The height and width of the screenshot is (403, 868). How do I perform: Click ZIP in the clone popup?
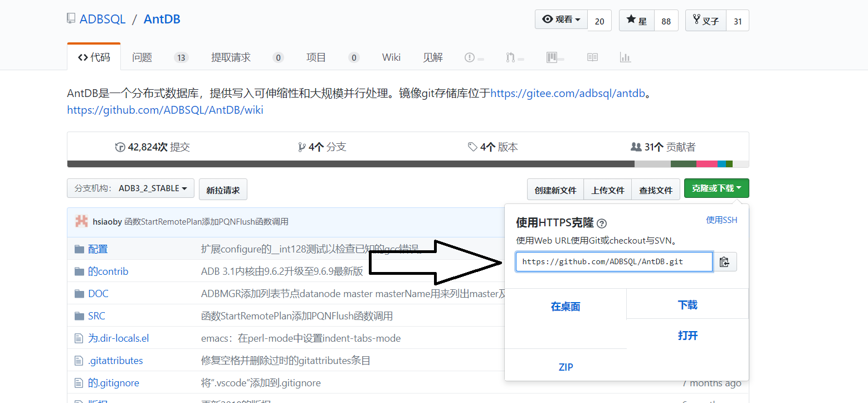click(565, 367)
